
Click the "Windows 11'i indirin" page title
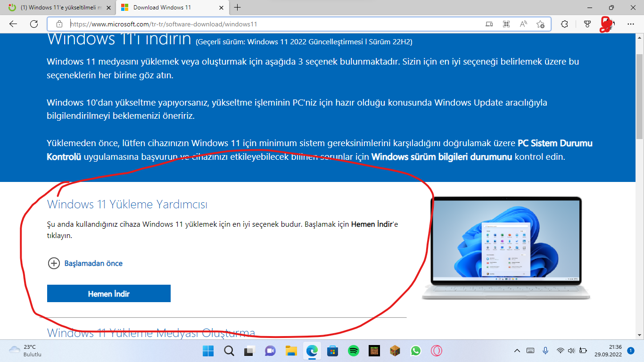click(x=119, y=39)
